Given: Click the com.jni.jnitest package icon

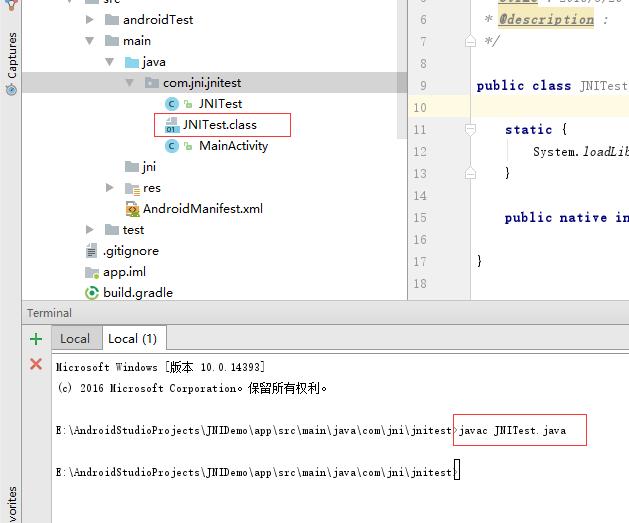Looking at the screenshot, I should tap(152, 83).
